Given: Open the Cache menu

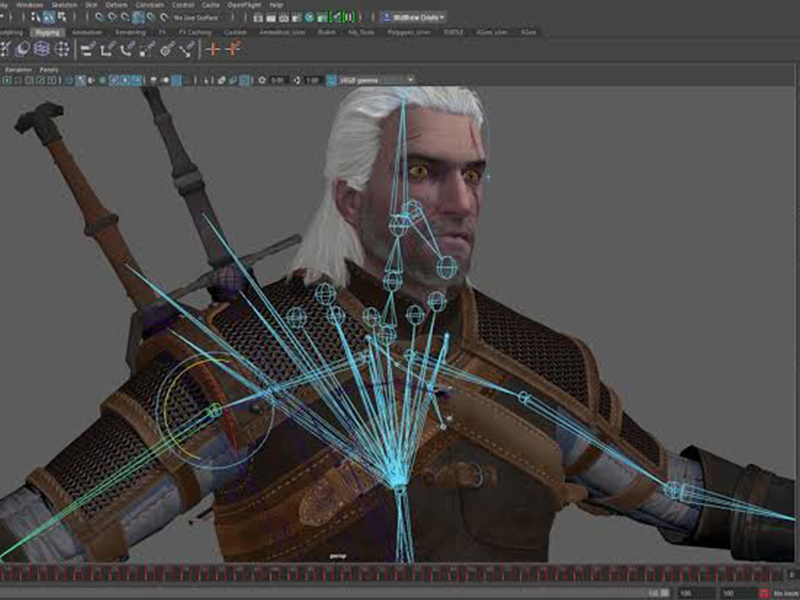Looking at the screenshot, I should [211, 5].
